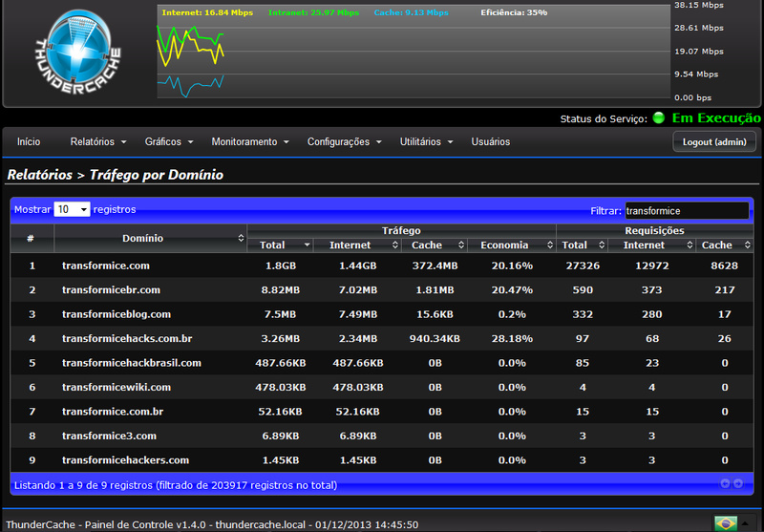Click the 1.8GB total traffic cell
Screen dimensions: 764x532
(x=281, y=266)
